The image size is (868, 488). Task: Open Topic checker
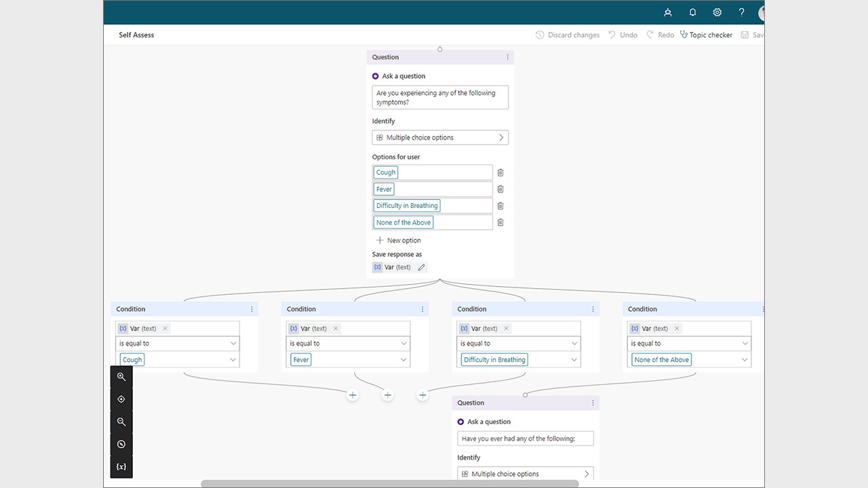click(706, 35)
